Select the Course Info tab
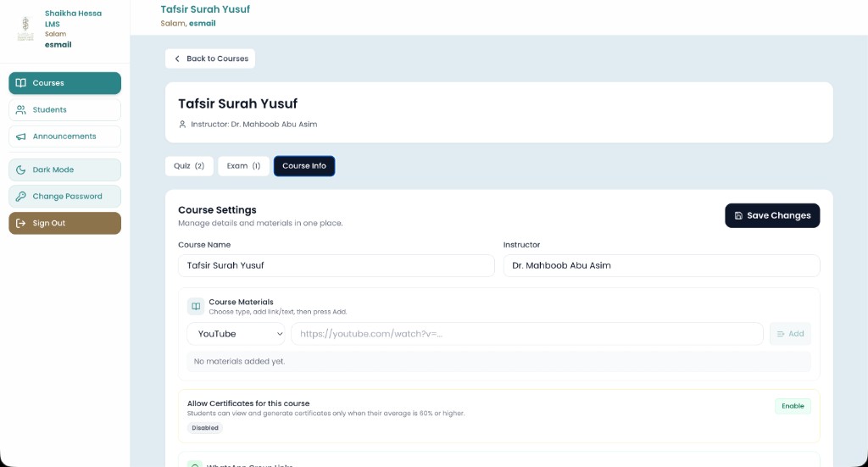This screenshot has width=868, height=467. [x=304, y=166]
